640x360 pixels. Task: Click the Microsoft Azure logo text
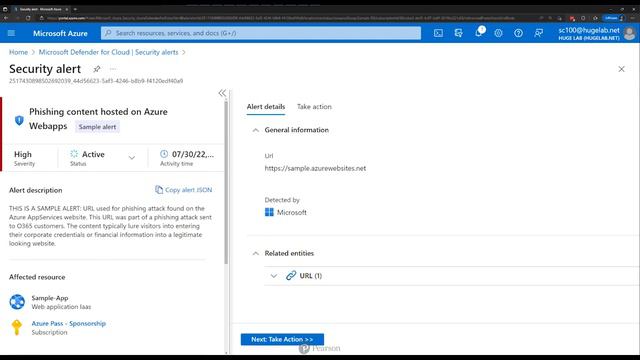click(60, 33)
